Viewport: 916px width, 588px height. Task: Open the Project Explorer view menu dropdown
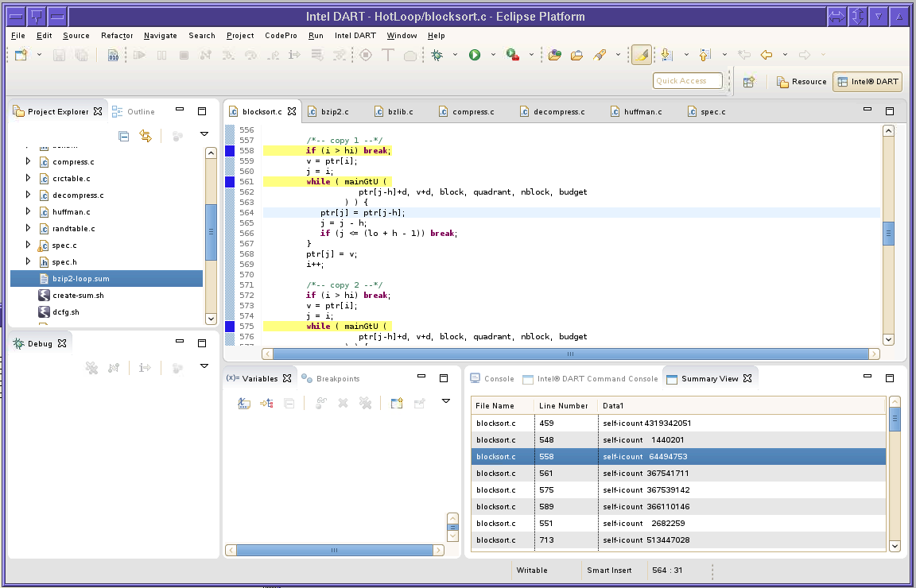pos(204,135)
